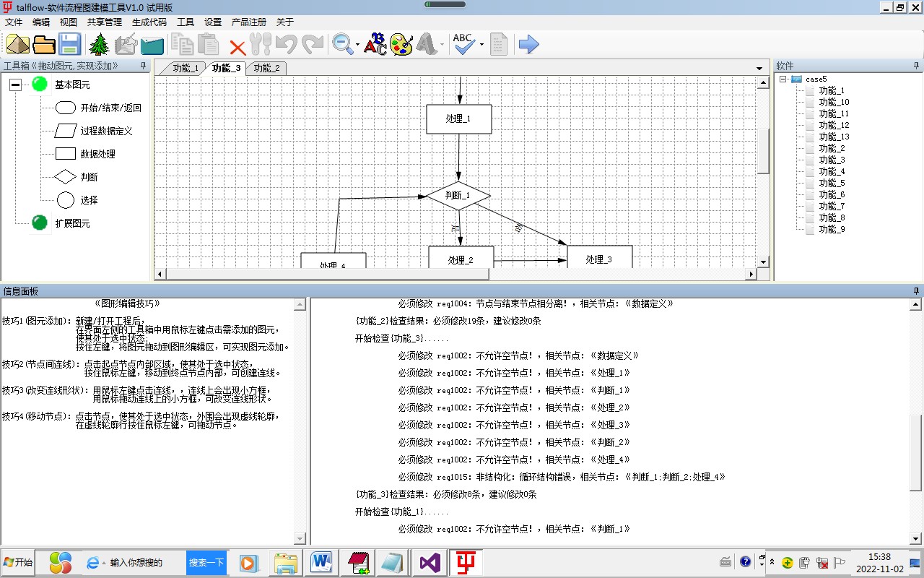924x578 pixels.
Task: Open the 关于 menu
Action: click(x=285, y=22)
